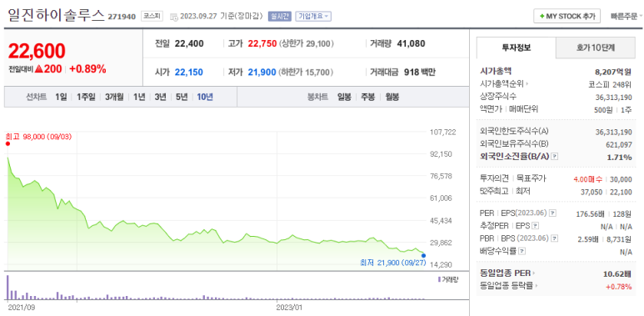Click the clock icon beside 2023.09.27
The height and width of the screenshot is (316, 644).
(x=174, y=17)
